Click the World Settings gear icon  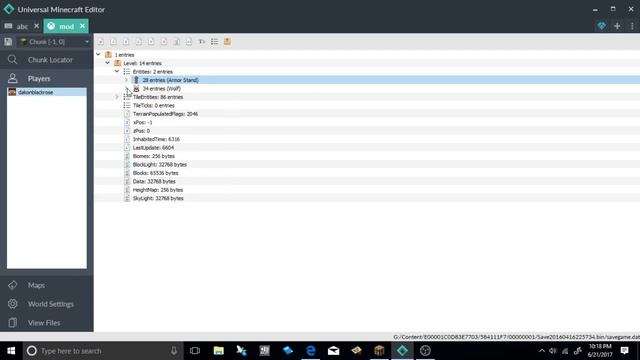(x=13, y=304)
